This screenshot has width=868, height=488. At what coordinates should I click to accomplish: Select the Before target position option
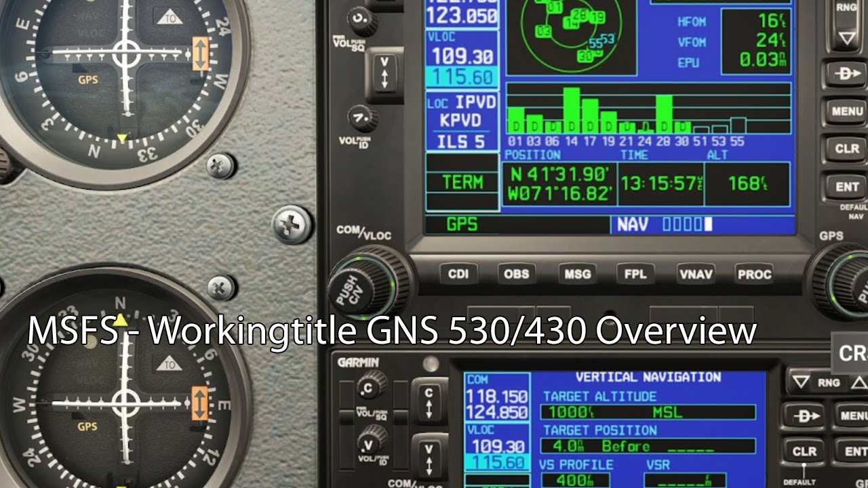(x=626, y=446)
